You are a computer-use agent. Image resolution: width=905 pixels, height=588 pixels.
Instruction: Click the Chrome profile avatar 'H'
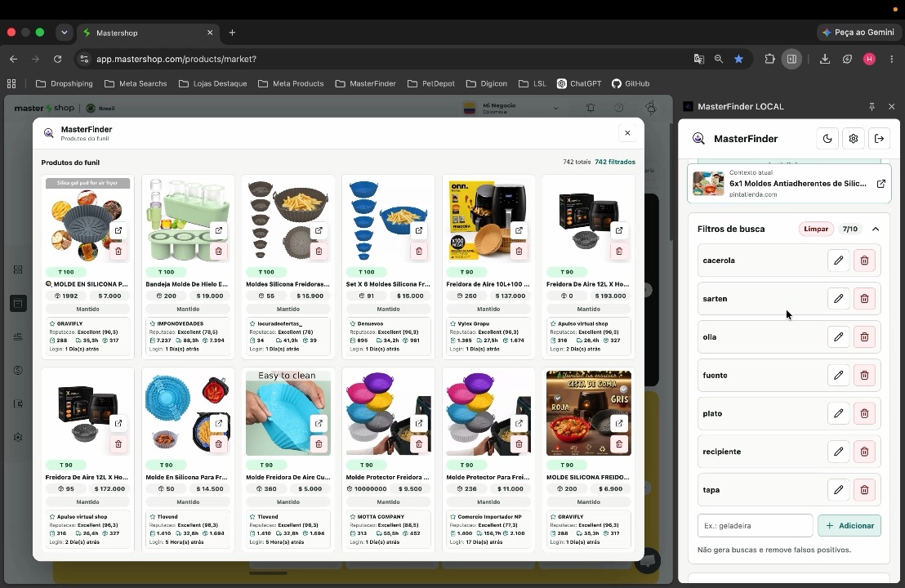click(x=869, y=59)
